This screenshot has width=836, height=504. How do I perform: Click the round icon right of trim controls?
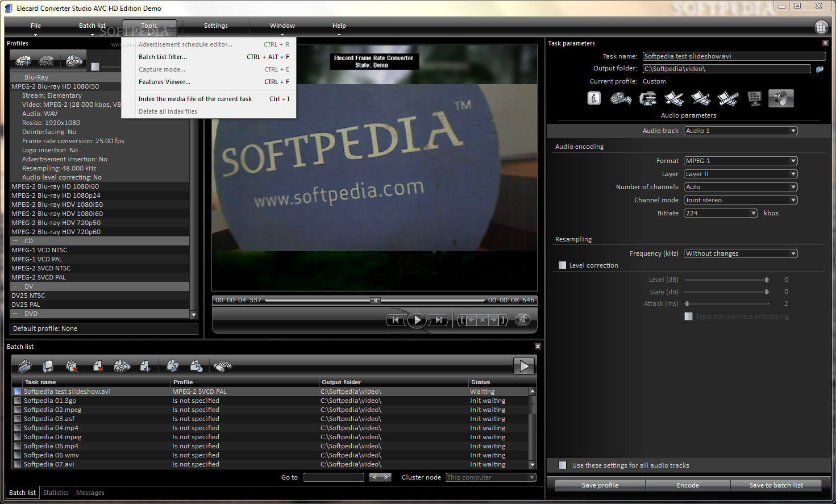tap(522, 320)
